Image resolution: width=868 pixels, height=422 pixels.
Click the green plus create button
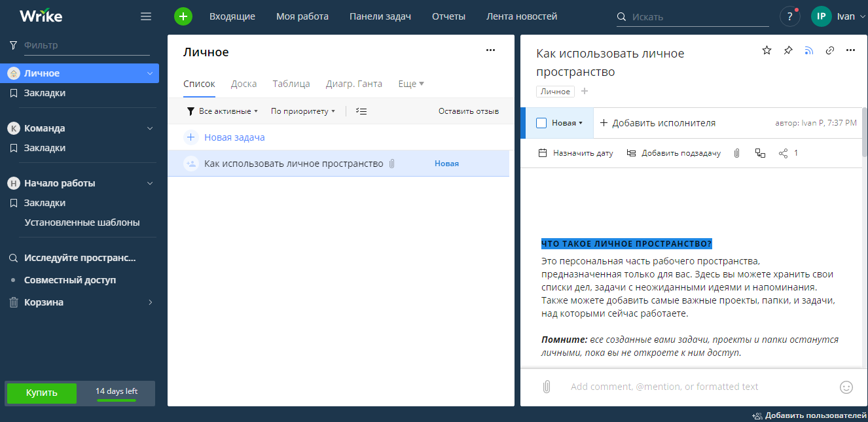pyautogui.click(x=183, y=16)
